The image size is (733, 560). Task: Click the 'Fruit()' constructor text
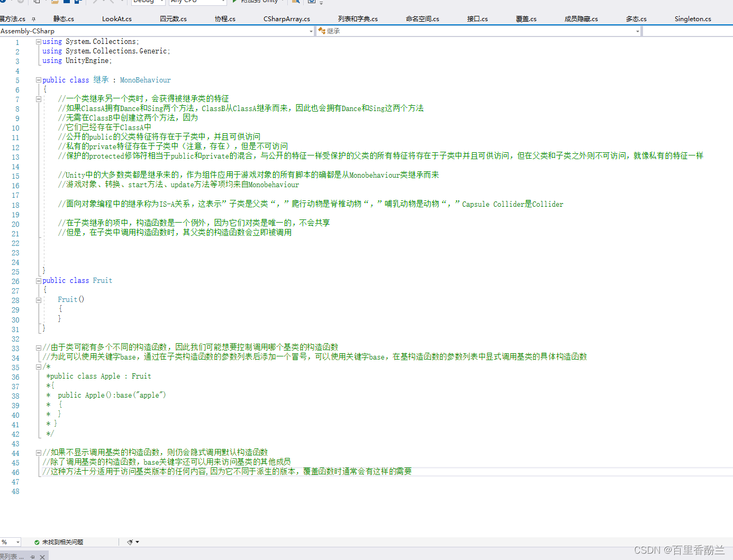click(71, 299)
